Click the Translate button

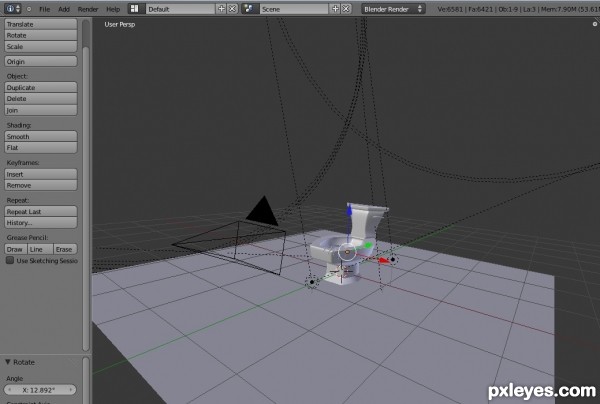[41, 24]
